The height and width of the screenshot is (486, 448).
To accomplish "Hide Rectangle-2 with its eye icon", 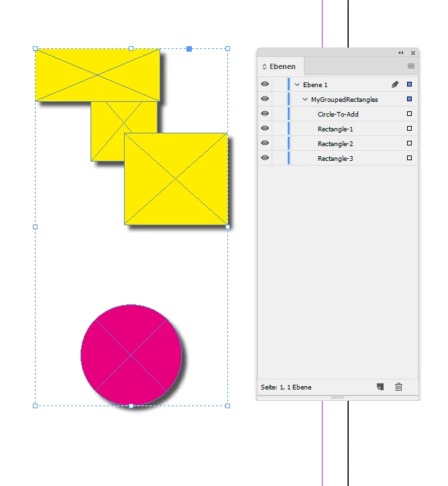I will tap(265, 143).
